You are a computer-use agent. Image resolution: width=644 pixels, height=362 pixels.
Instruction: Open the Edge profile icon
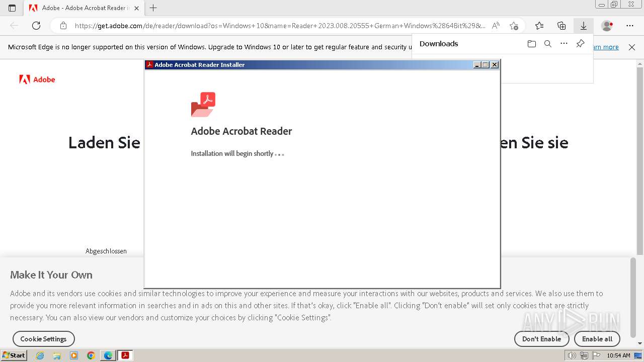click(607, 26)
